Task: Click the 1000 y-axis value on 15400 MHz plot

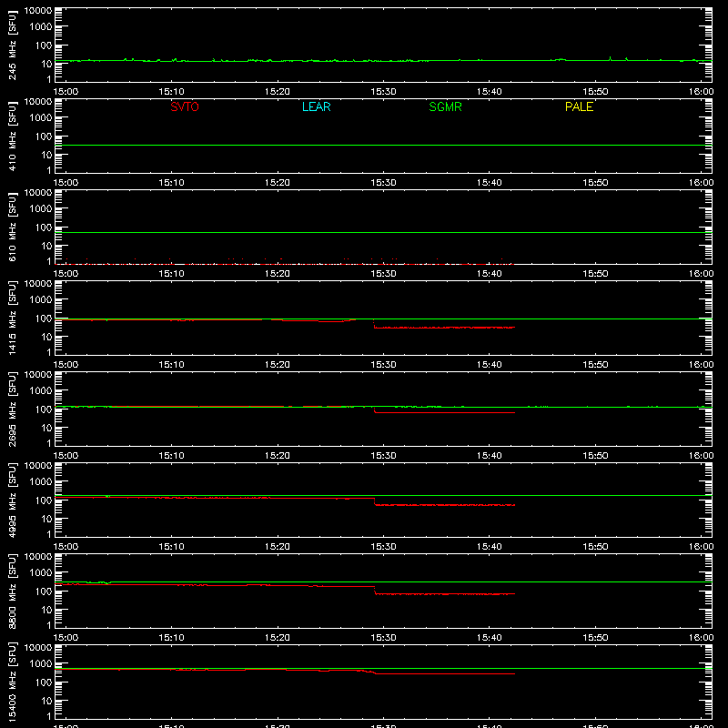Action: click(x=41, y=664)
